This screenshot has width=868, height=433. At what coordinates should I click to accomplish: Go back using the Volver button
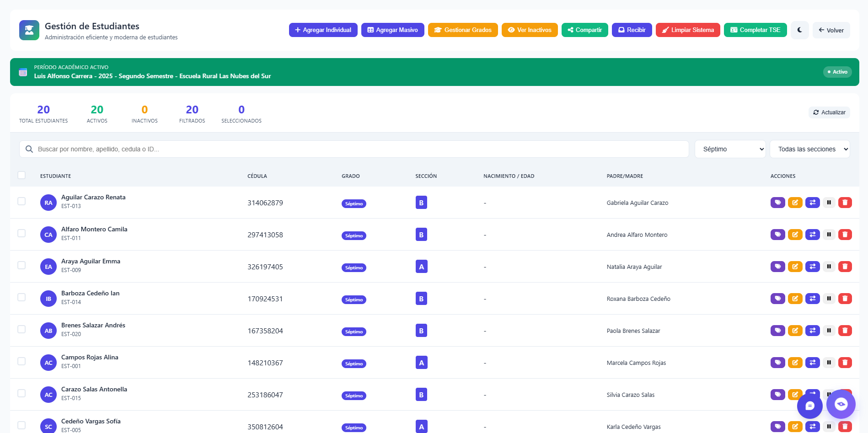tap(831, 30)
